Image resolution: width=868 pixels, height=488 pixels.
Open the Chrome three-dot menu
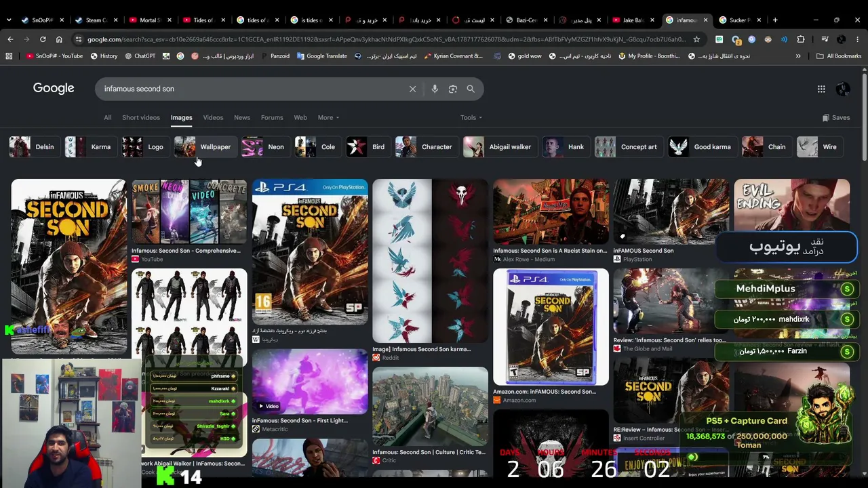tap(858, 39)
